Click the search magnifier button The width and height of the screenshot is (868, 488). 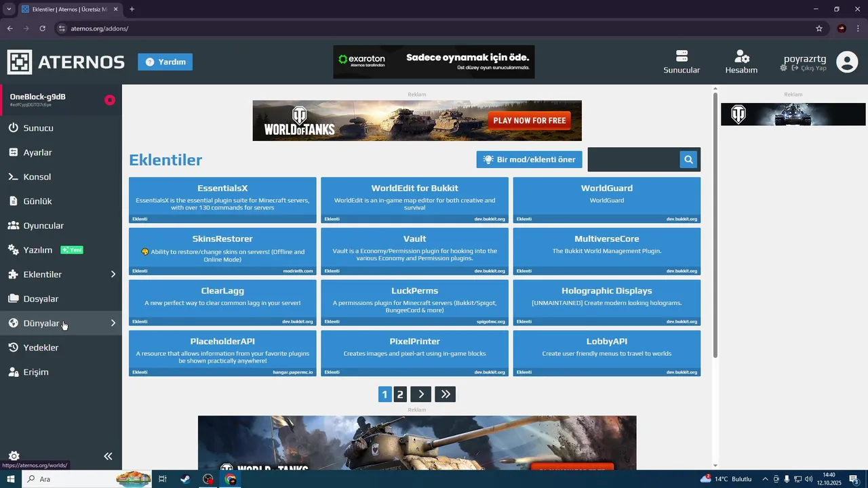click(x=688, y=159)
